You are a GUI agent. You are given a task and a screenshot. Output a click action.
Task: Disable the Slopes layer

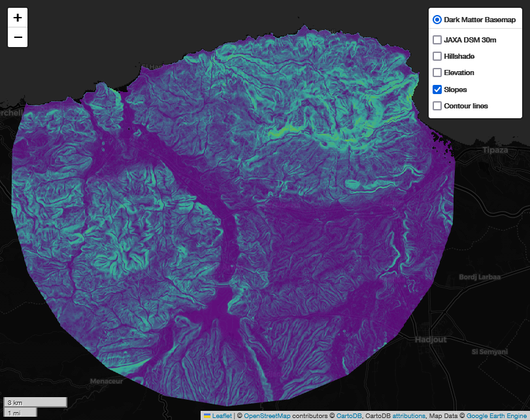coord(437,89)
